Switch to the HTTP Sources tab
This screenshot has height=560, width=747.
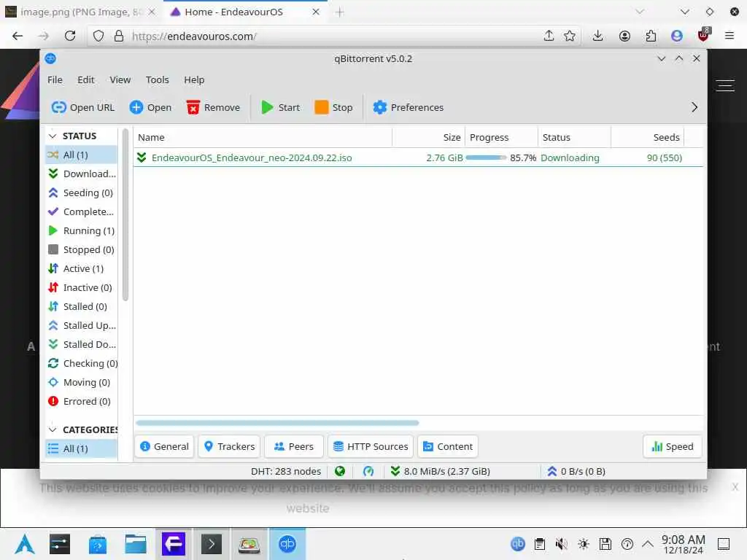click(371, 447)
